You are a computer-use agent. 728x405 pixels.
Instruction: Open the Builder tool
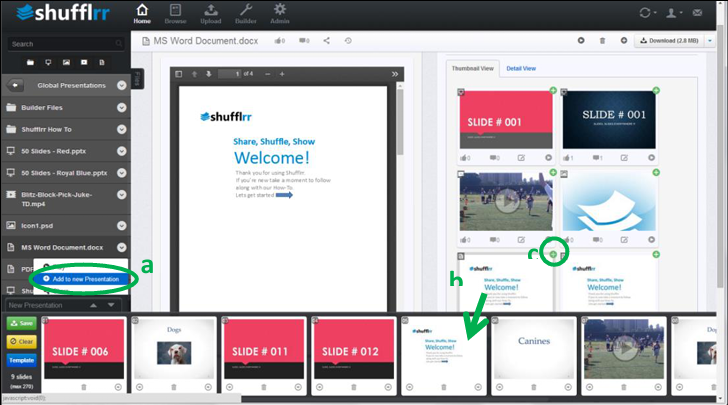246,14
